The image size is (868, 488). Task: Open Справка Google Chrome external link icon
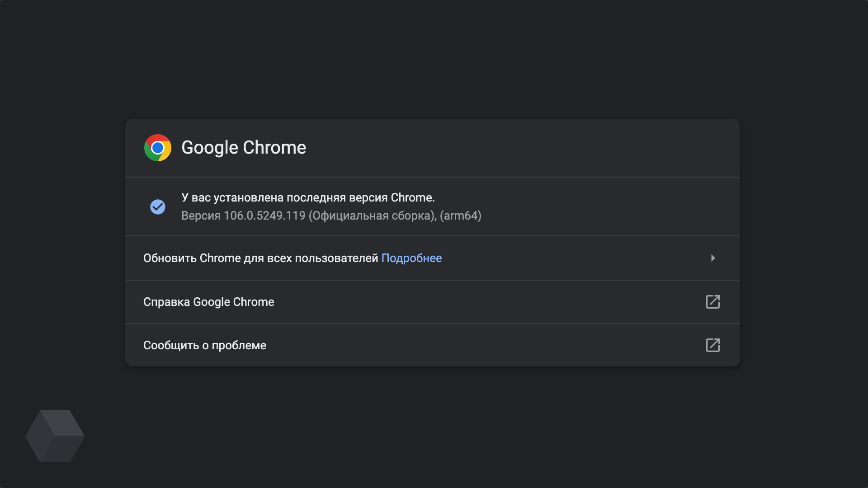point(713,302)
